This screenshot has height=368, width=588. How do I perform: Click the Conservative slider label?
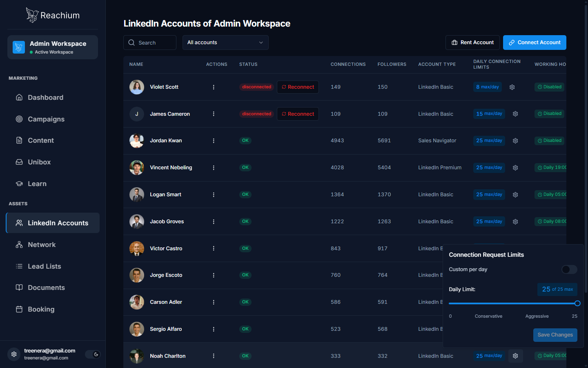pyautogui.click(x=489, y=316)
